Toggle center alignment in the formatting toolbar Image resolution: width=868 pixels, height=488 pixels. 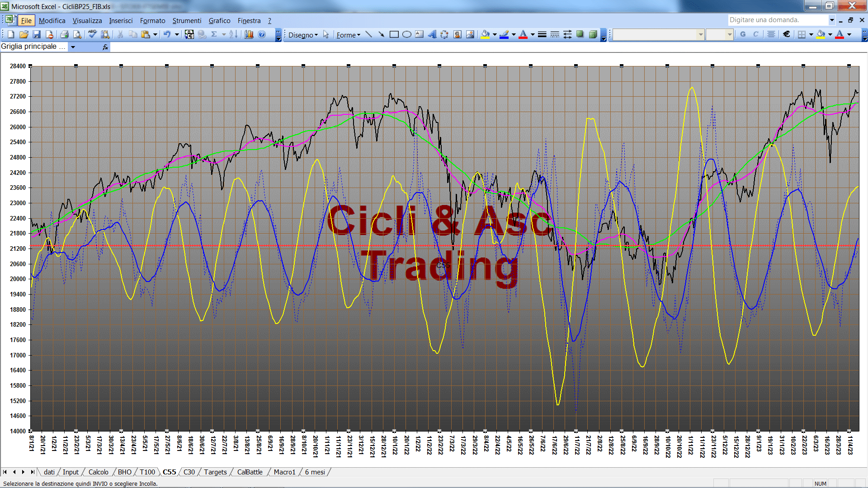771,34
